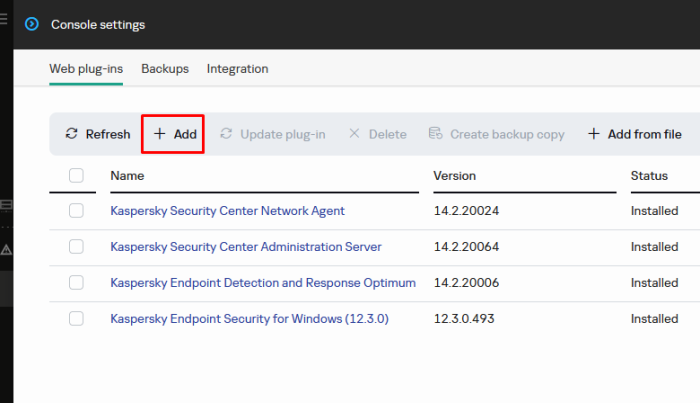700x403 pixels.
Task: Click the Delete toolbar button
Action: (377, 134)
